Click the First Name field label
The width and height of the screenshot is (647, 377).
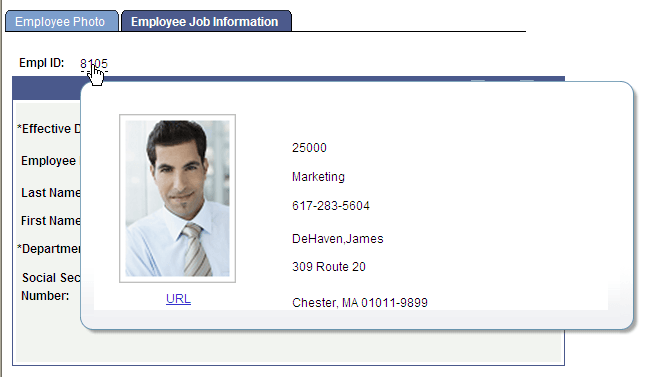51,221
